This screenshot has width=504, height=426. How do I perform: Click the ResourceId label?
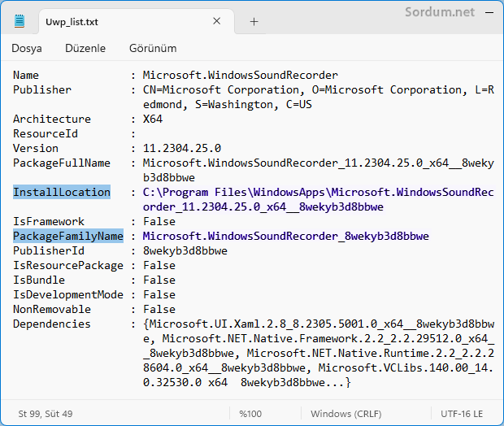coord(46,133)
